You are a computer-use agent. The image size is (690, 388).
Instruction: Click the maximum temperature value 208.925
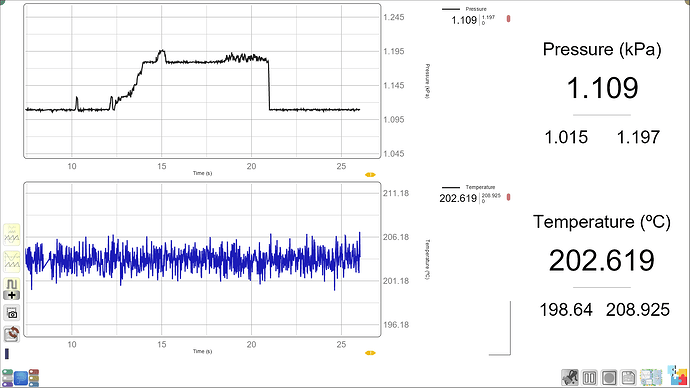[x=638, y=310]
